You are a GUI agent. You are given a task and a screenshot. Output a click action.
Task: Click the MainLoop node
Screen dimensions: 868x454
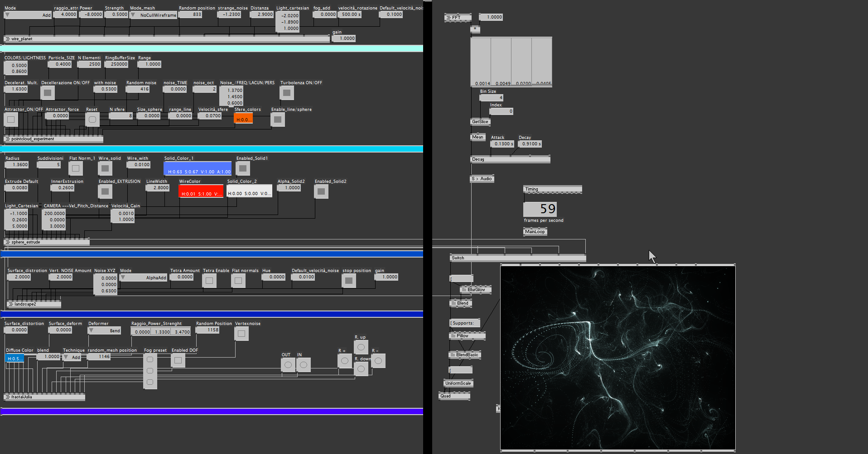535,232
